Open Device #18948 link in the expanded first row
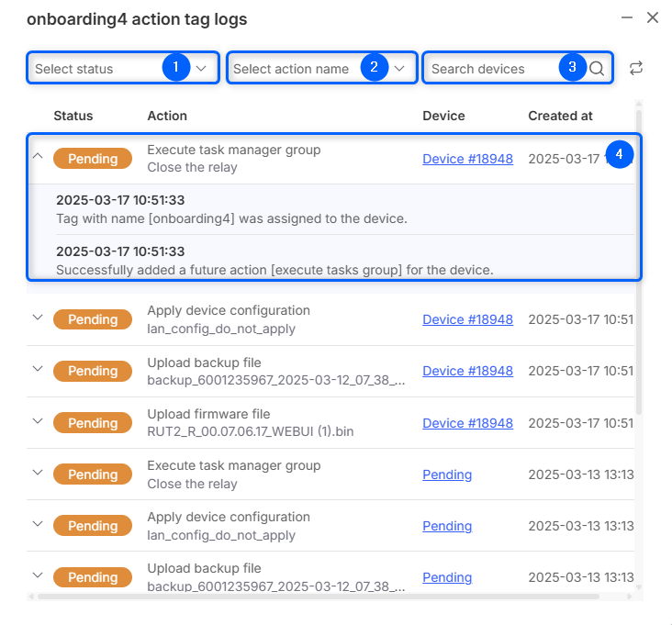The image size is (672, 625). point(467,159)
